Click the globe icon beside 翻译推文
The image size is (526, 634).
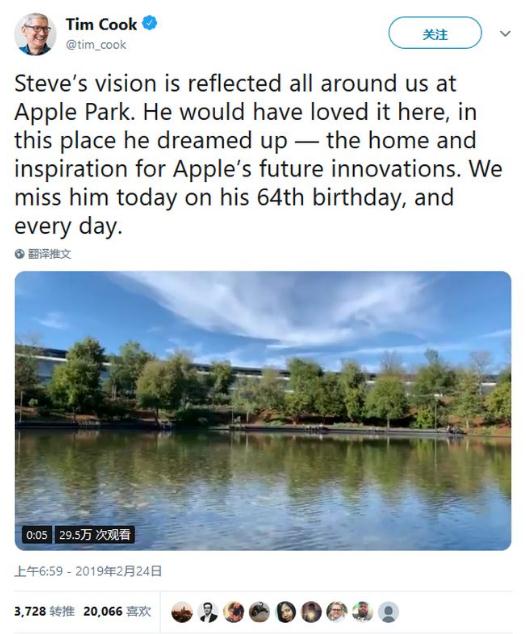tap(19, 254)
